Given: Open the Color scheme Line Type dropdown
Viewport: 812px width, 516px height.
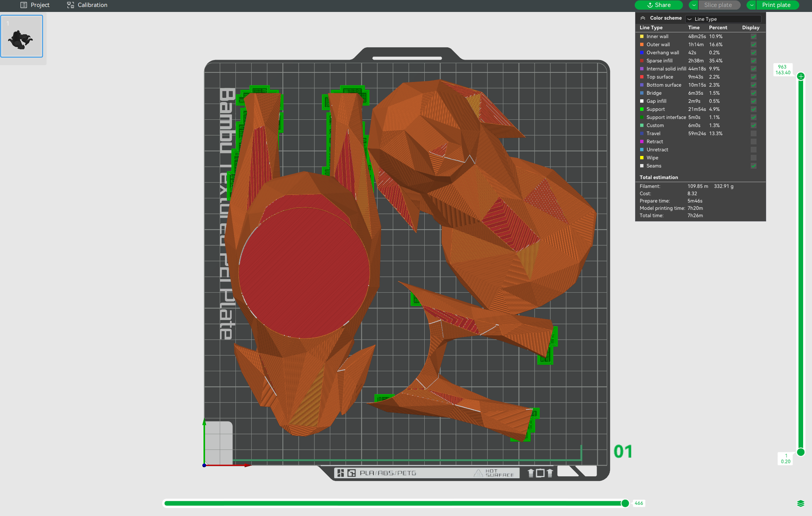Looking at the screenshot, I should [x=723, y=19].
